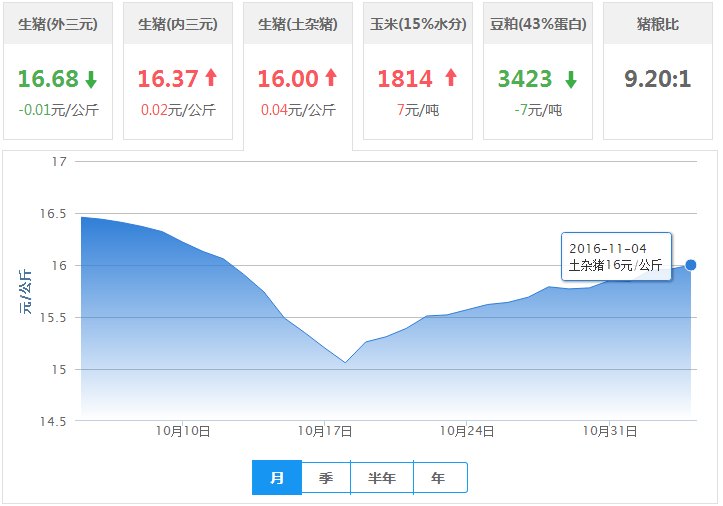Select the 月 time range button
The image size is (723, 506).
(x=277, y=478)
